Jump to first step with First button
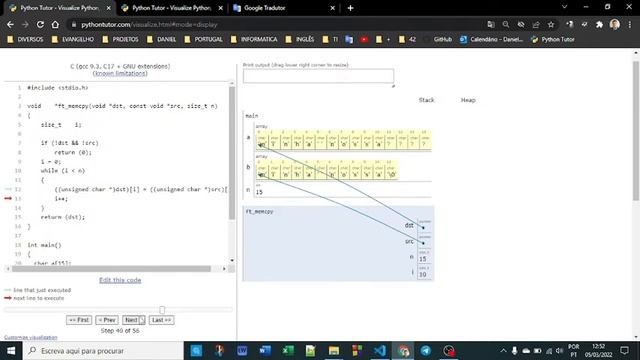The width and height of the screenshot is (640, 360). click(x=79, y=320)
